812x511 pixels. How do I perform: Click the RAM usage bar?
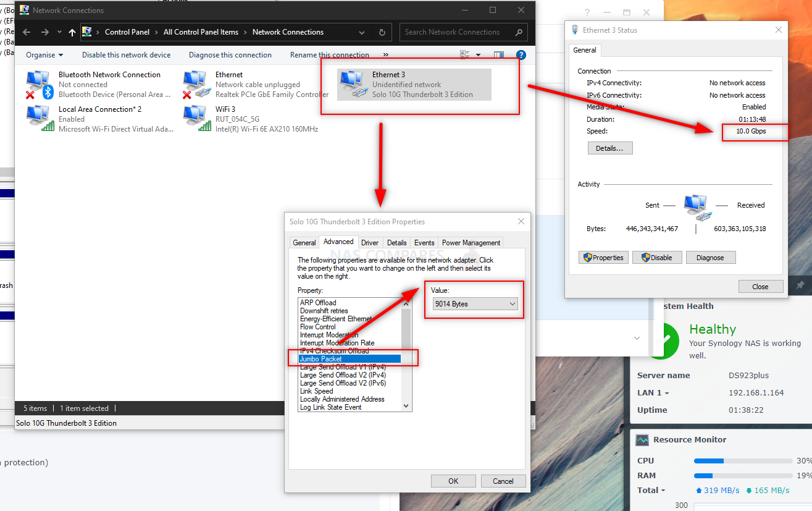743,476
